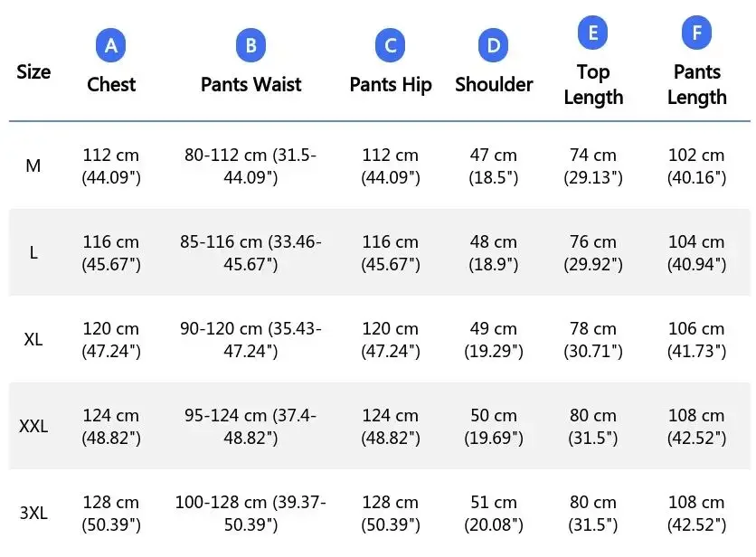Click the blue D badge above Shoulder
Viewport: 756px width, 557px height.
(494, 45)
